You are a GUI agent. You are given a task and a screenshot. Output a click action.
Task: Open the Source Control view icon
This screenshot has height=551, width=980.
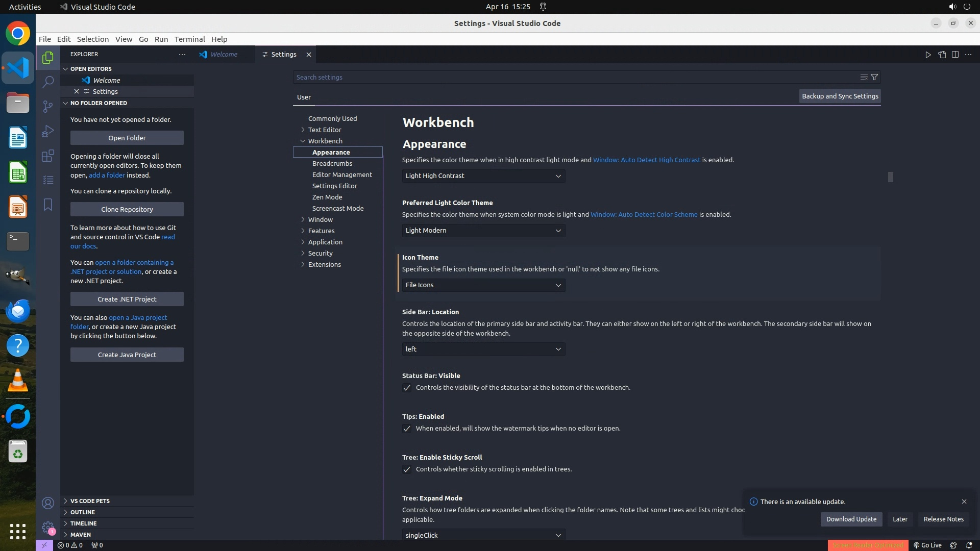(48, 106)
